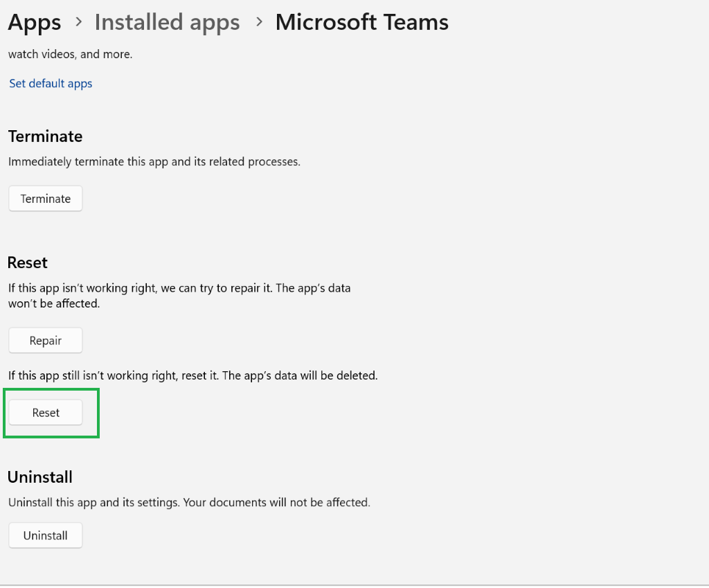Click chevron between Installed apps and Microsoft Teams
Image resolution: width=709 pixels, height=588 pixels.
coord(259,21)
